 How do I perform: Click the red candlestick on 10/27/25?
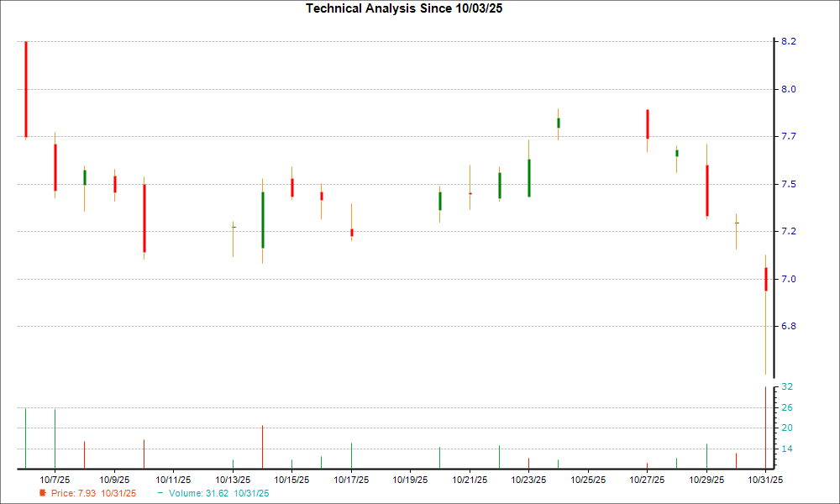pos(647,126)
